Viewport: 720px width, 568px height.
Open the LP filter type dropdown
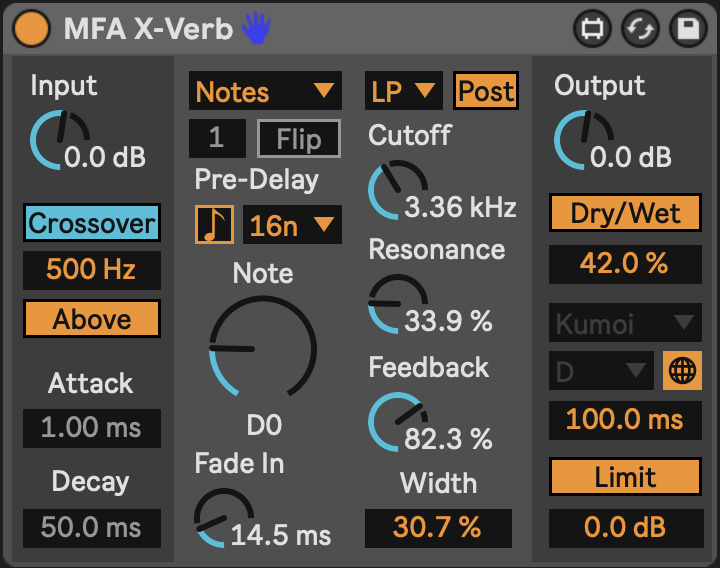coord(404,90)
